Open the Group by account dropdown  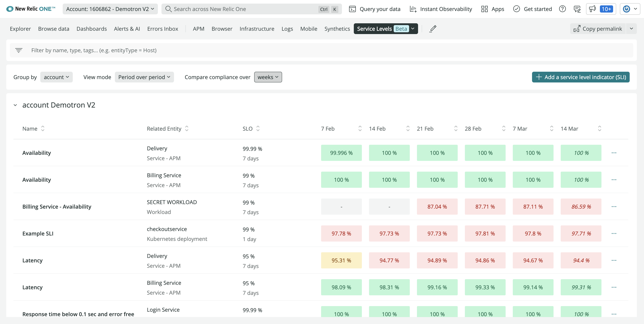[x=56, y=77]
